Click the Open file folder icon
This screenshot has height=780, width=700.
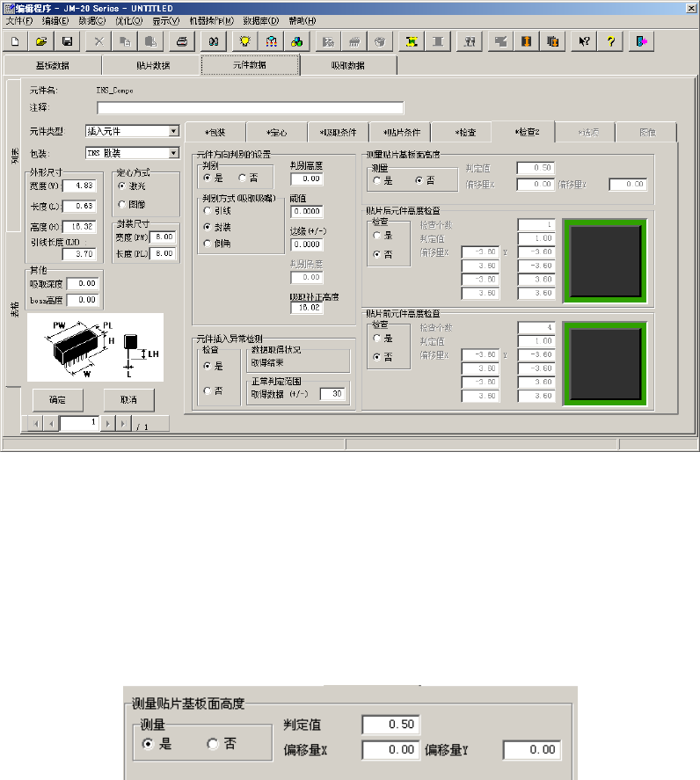41,41
